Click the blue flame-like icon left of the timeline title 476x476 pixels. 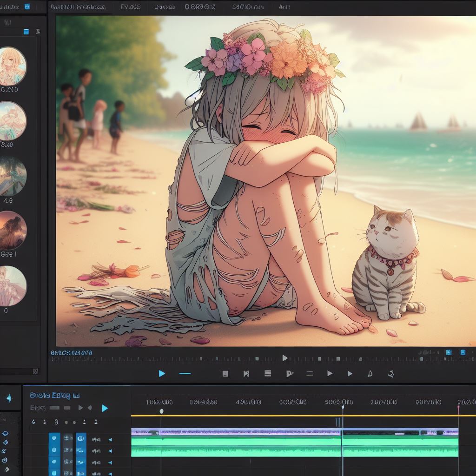click(9, 398)
